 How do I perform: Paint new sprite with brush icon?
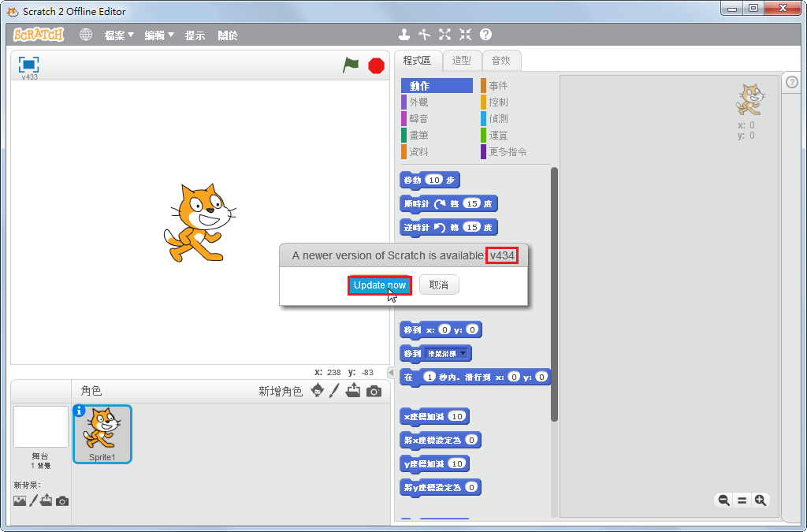coord(334,390)
